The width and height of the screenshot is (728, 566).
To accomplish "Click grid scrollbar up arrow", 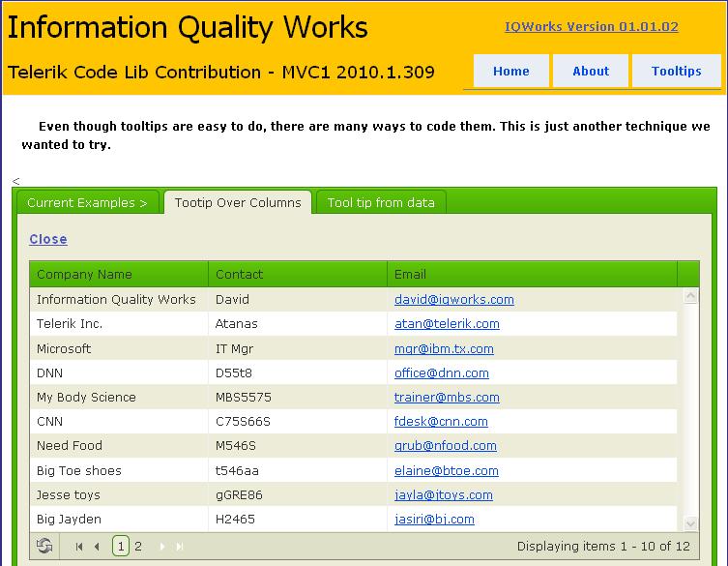I will (x=690, y=296).
